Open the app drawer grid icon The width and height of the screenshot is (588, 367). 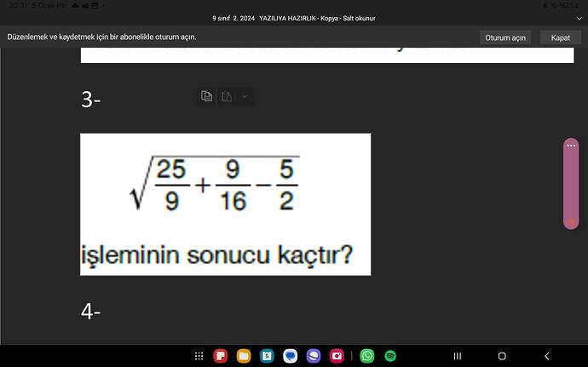pos(199,356)
